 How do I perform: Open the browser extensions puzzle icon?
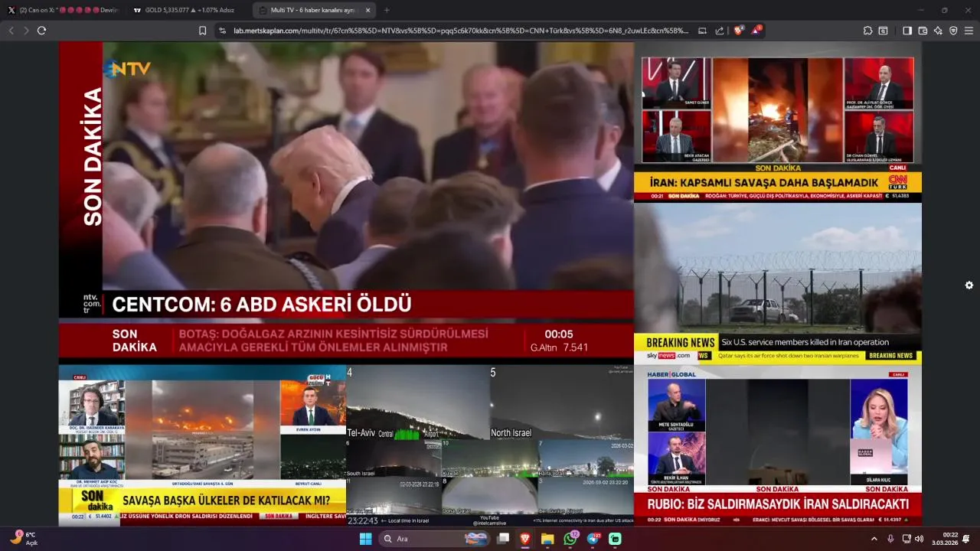pos(867,31)
